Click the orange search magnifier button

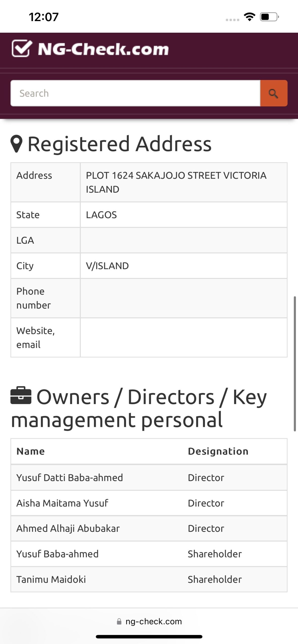coord(274,93)
